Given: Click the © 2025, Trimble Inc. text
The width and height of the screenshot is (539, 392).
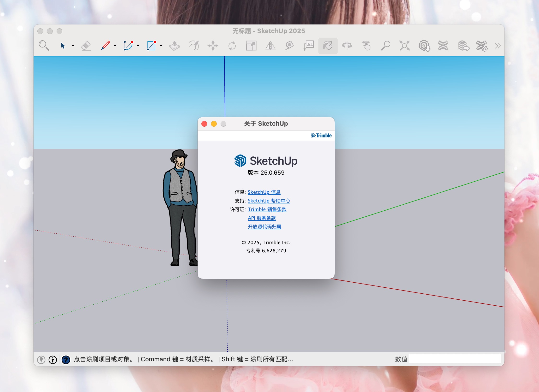Looking at the screenshot, I should coord(266,243).
